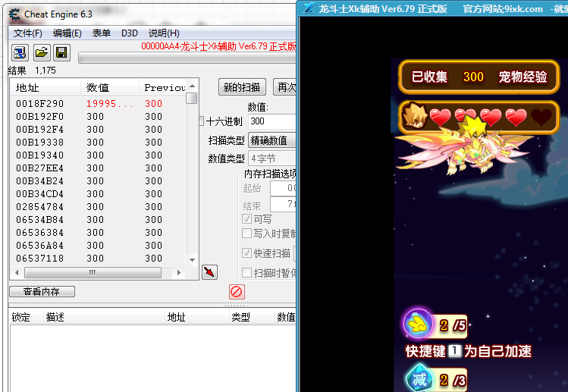
Task: Click the results list scroll-down arrow
Action: [x=192, y=259]
